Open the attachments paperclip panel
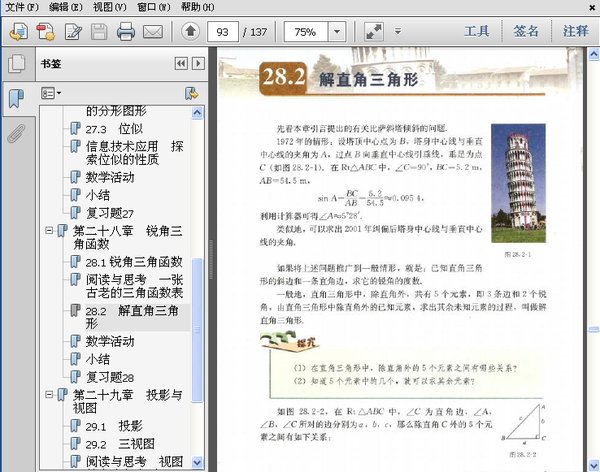 (x=16, y=133)
